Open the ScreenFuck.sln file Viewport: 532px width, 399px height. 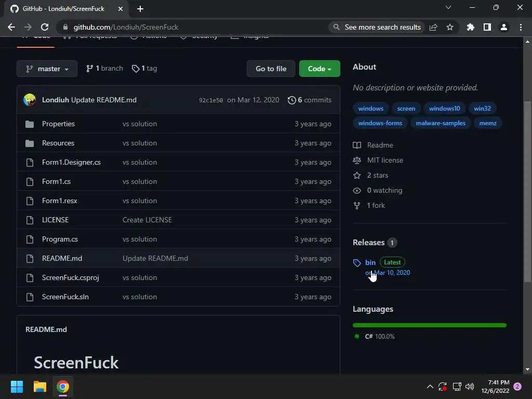pos(65,297)
